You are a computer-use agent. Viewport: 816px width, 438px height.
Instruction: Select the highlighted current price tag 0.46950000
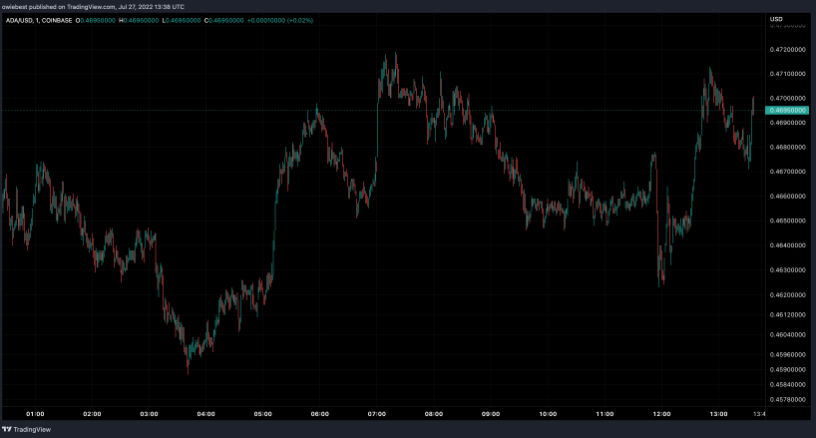[787, 110]
